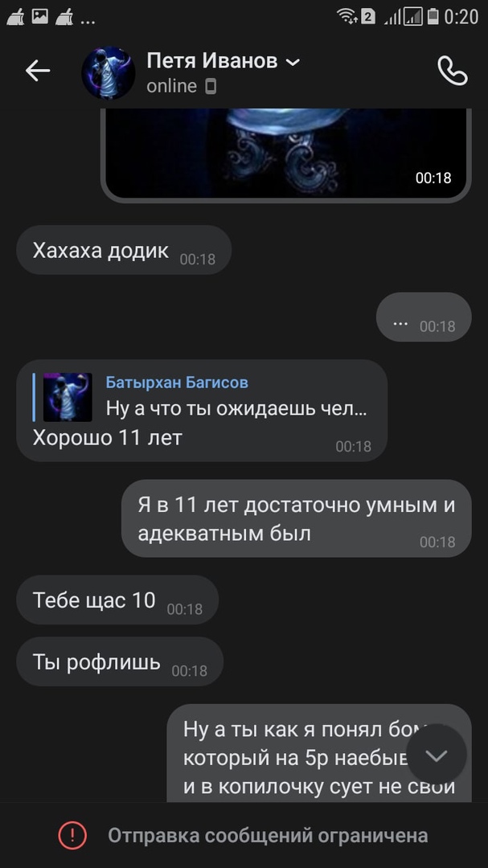
Task: Select the "Тебе щас 10" message
Action: click(x=117, y=600)
